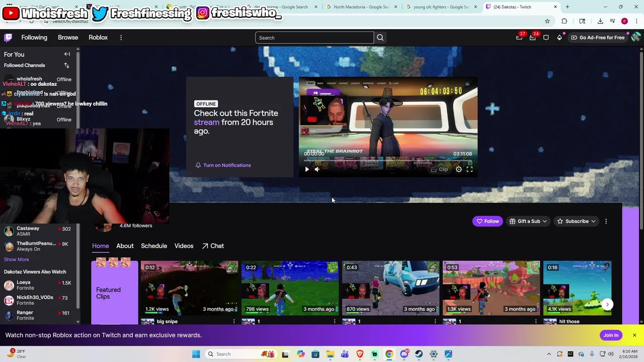Open Chrome profile avatar

coord(624,21)
